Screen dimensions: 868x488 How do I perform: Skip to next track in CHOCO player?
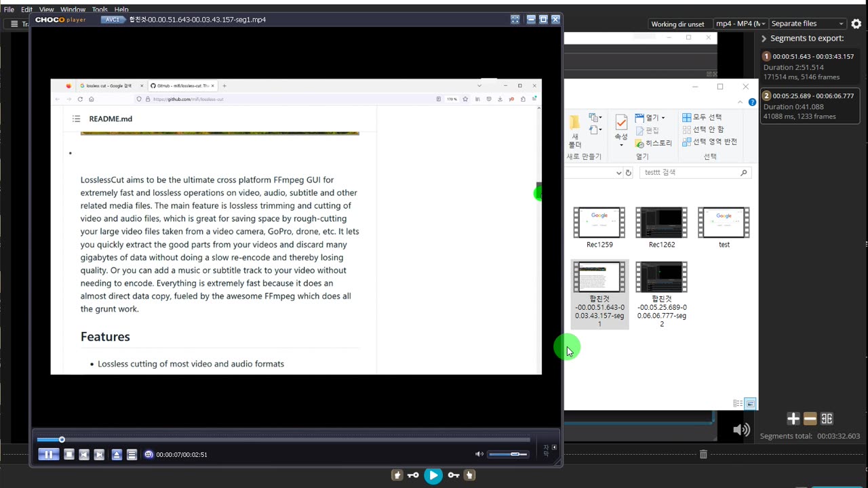tap(99, 455)
